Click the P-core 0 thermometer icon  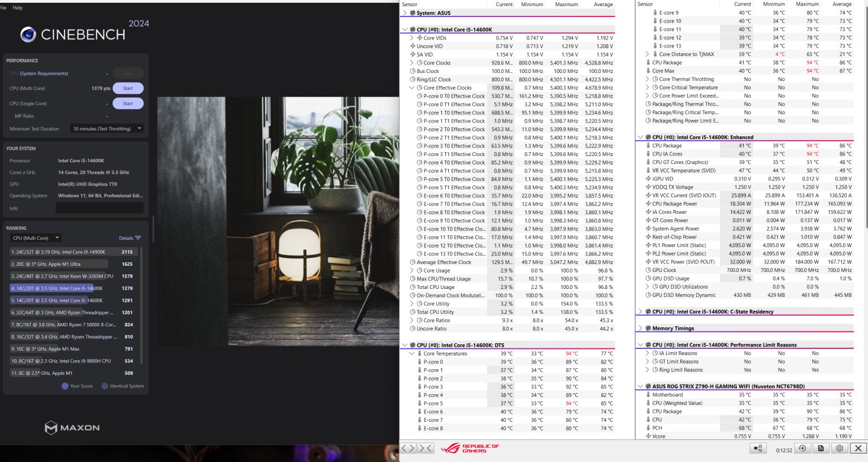click(x=419, y=362)
